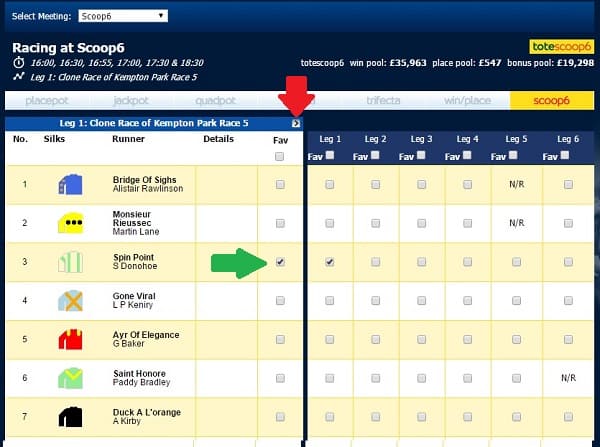Click Spin Point green striped silks icon
This screenshot has height=447, width=600.
[x=70, y=262]
